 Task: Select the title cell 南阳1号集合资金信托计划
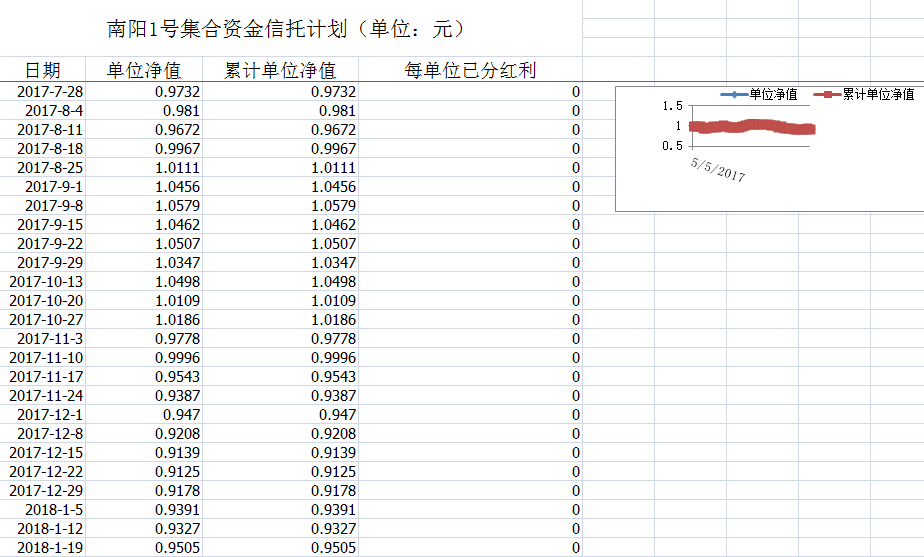pyautogui.click(x=287, y=29)
